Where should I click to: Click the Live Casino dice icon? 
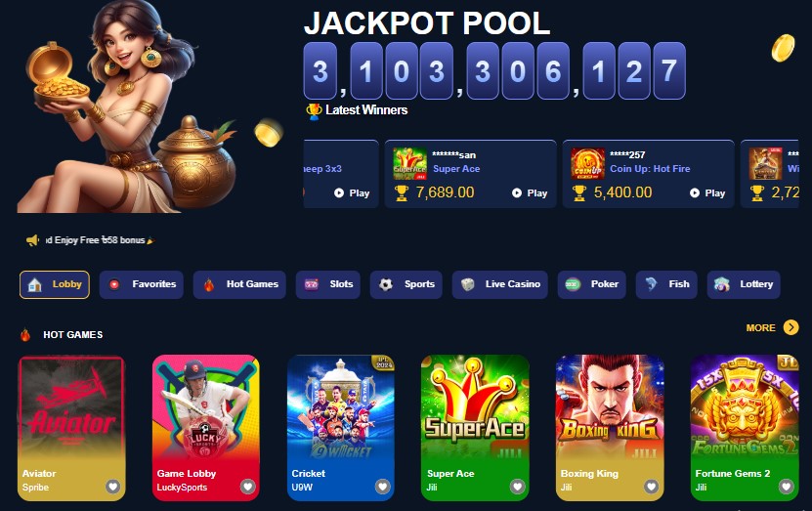[x=468, y=284]
